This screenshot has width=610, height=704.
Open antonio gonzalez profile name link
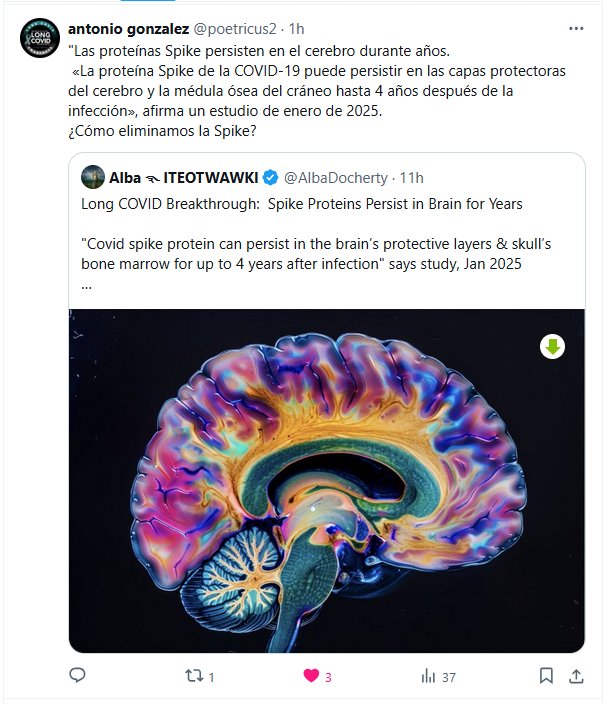(128, 29)
